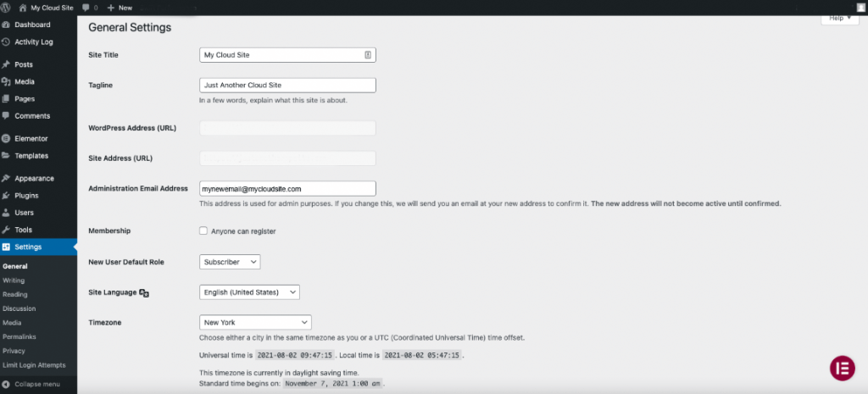Click the Templates folder icon
The image size is (868, 394).
point(6,156)
